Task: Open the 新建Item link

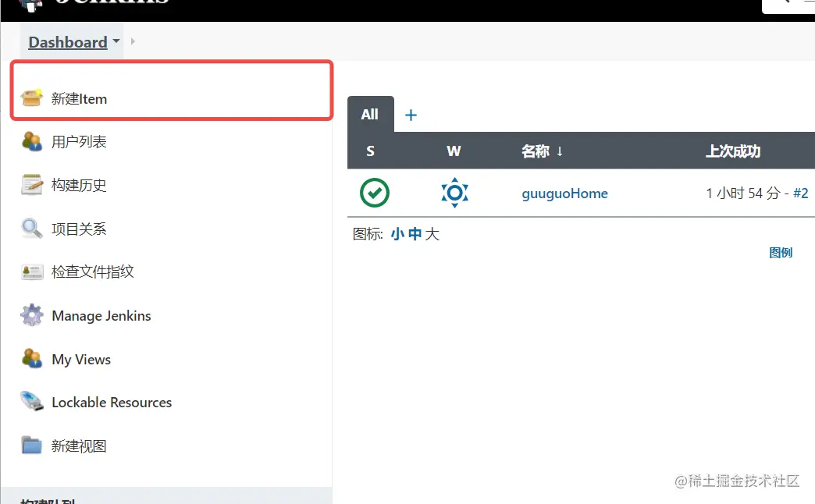Action: (x=79, y=99)
